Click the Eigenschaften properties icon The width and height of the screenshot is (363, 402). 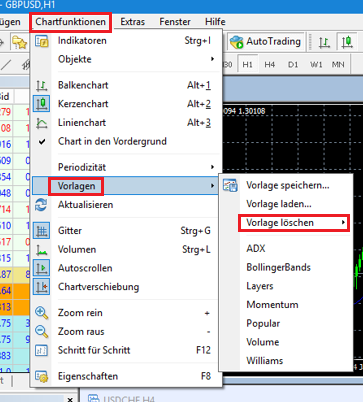coord(42,377)
